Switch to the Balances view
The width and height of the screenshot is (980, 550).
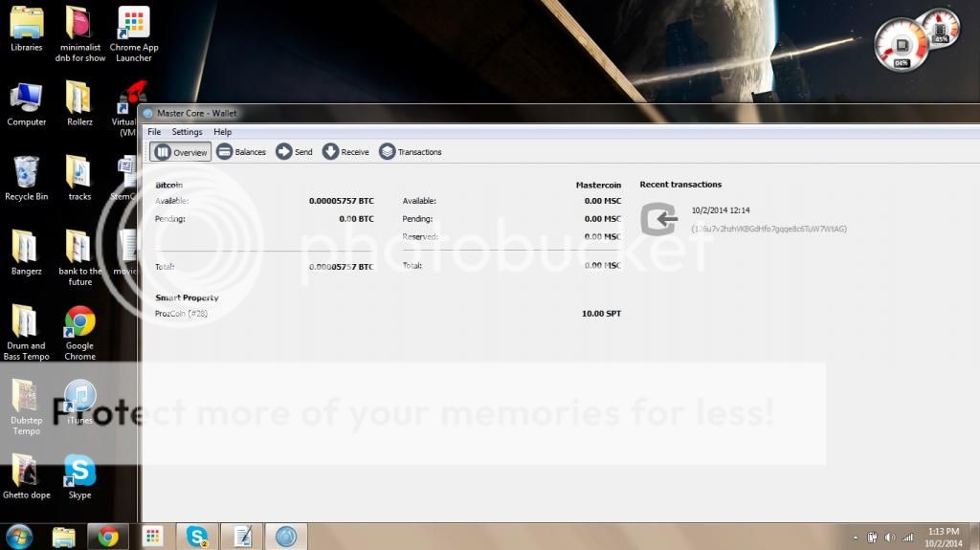coord(241,152)
